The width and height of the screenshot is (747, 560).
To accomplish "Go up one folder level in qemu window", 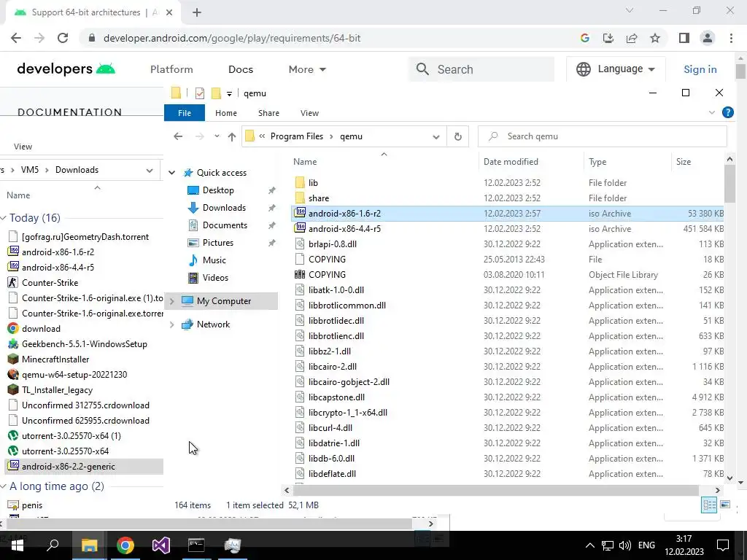I will (232, 136).
